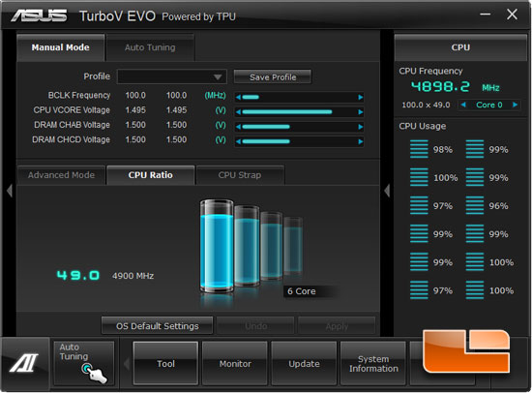Decrease BCLK Frequency with left arrow
This screenshot has height=393, width=532.
pyautogui.click(x=238, y=98)
